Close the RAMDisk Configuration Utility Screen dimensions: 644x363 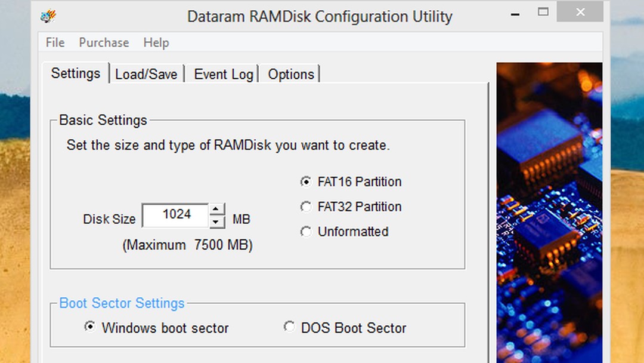tap(580, 12)
